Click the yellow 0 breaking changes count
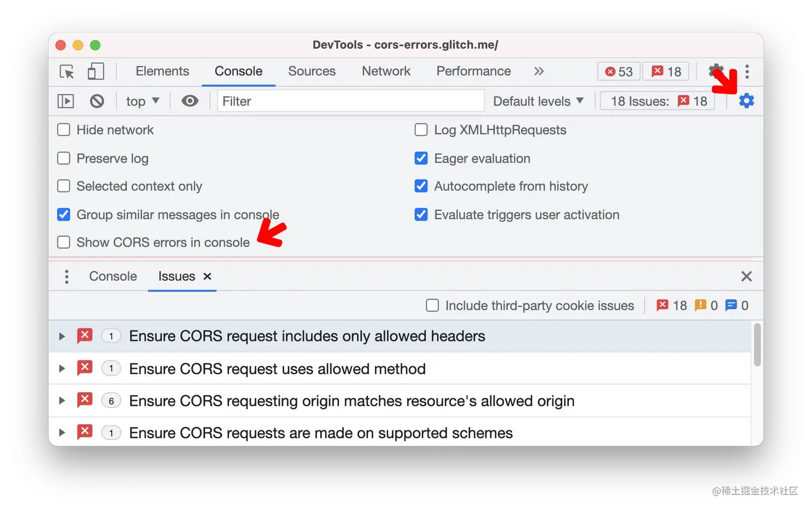The height and width of the screenshot is (510, 812). tap(706, 305)
